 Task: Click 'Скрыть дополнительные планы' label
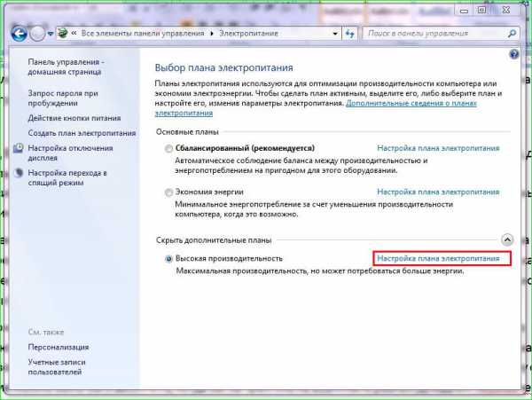214,240
